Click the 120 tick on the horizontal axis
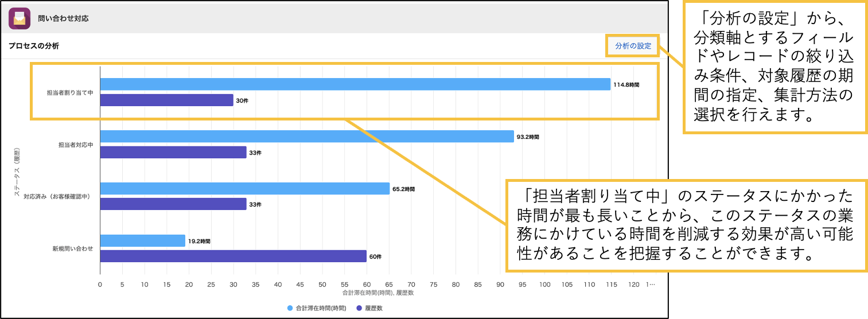Screen dimensions: 868x319 point(633,284)
